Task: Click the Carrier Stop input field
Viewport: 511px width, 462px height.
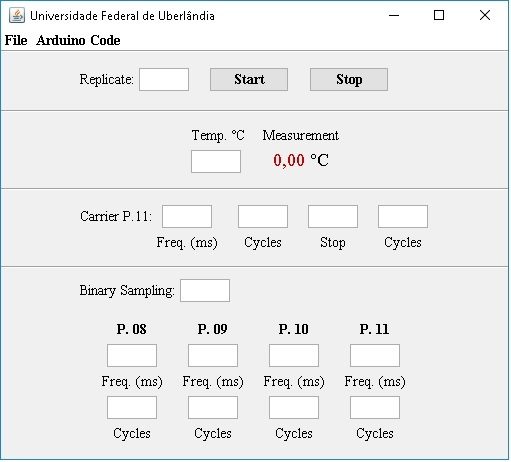Action: click(x=333, y=217)
